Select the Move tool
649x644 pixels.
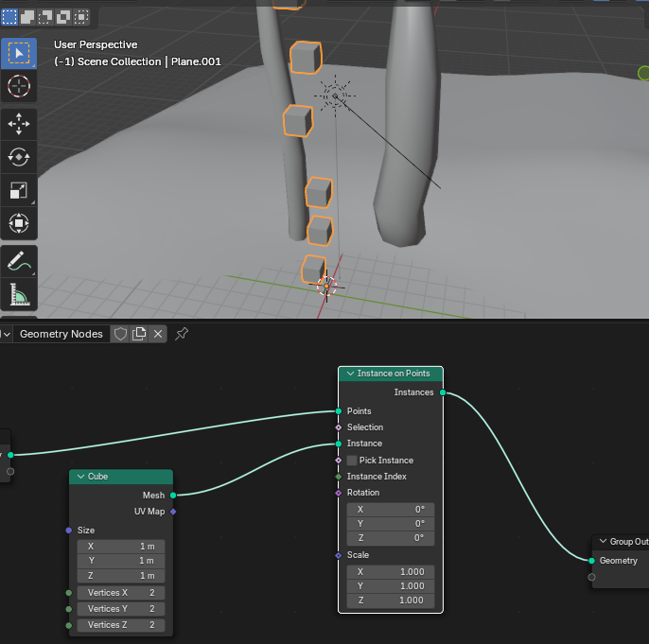click(19, 124)
